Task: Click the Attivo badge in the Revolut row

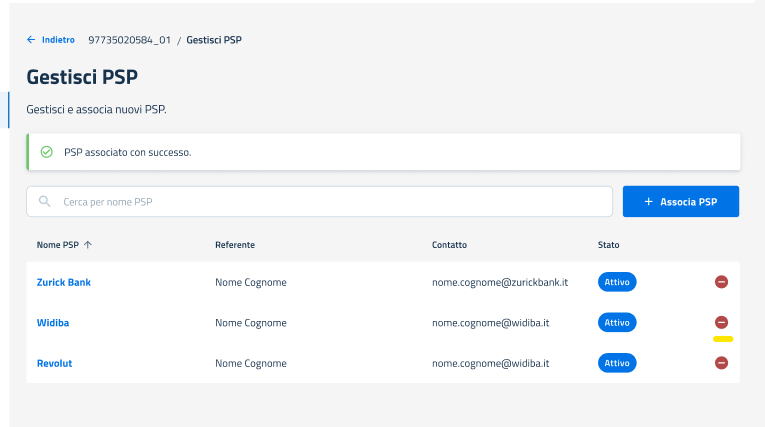Action: [617, 362]
